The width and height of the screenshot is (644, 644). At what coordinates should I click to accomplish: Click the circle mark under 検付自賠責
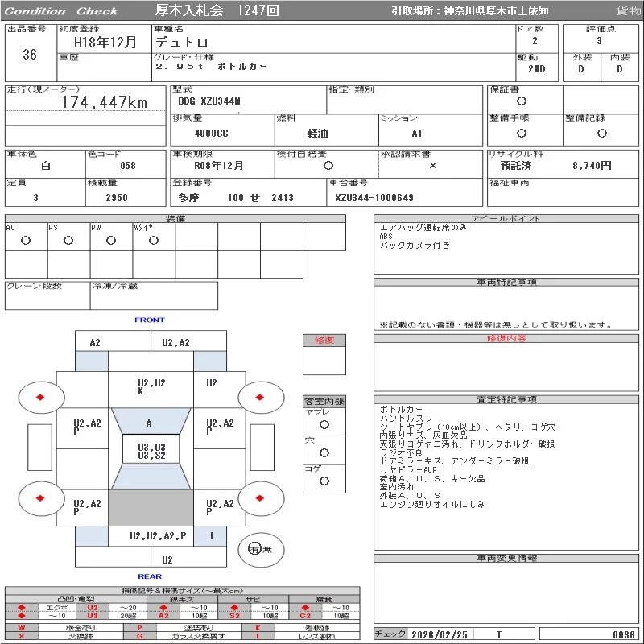(328, 166)
